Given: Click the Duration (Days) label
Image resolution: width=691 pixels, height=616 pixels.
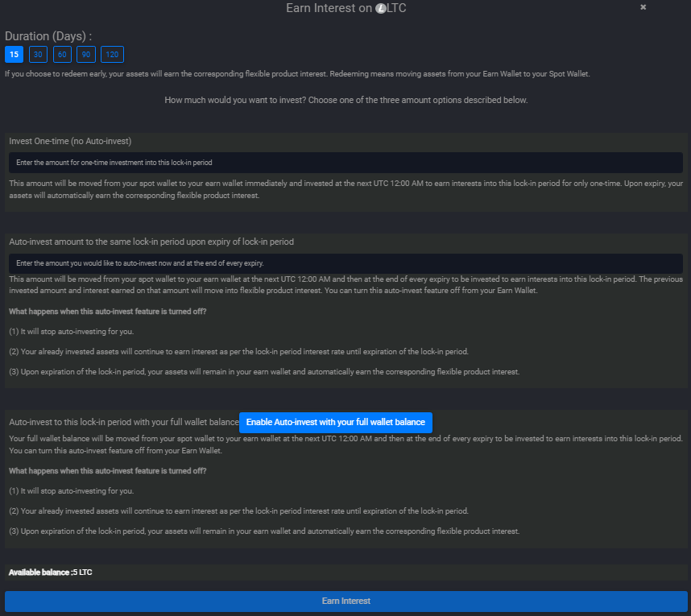Looking at the screenshot, I should coord(48,36).
